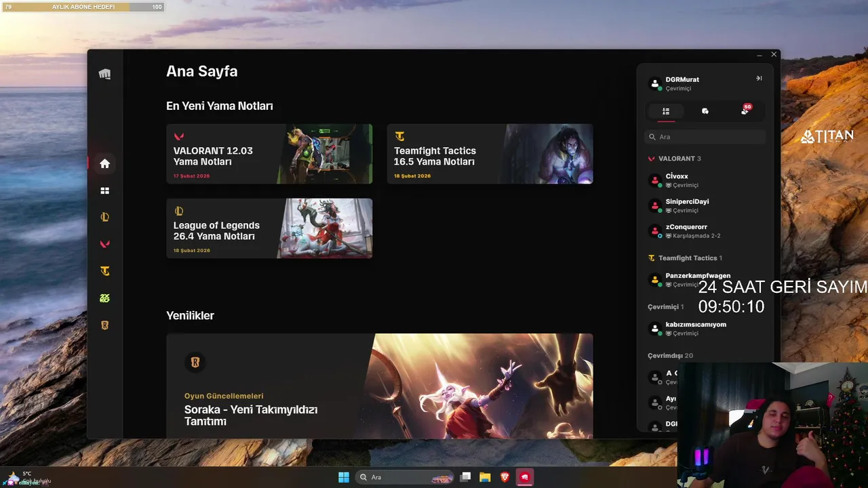
Task: Collapse the friends panel arrow
Action: point(759,79)
